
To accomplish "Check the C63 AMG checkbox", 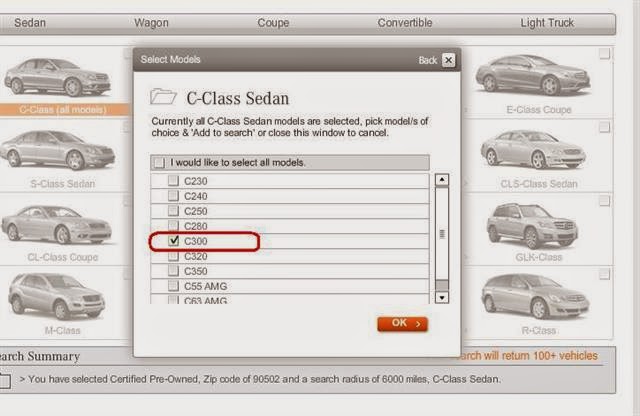I will [173, 300].
